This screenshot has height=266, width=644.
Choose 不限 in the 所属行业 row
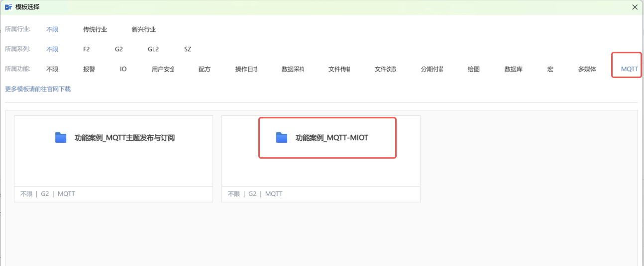(52, 29)
